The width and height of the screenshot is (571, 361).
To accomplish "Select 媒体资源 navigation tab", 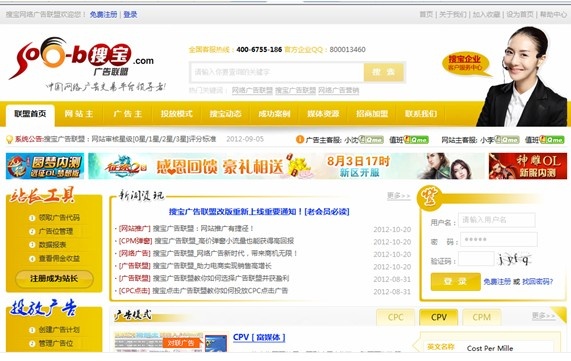I will tap(323, 114).
